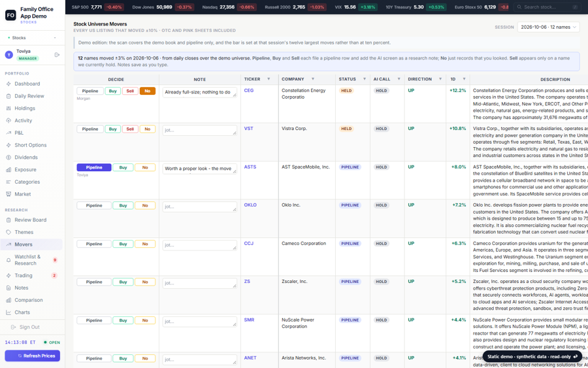The height and width of the screenshot is (368, 588).
Task: Open the Direction column filter
Action: [x=440, y=79]
